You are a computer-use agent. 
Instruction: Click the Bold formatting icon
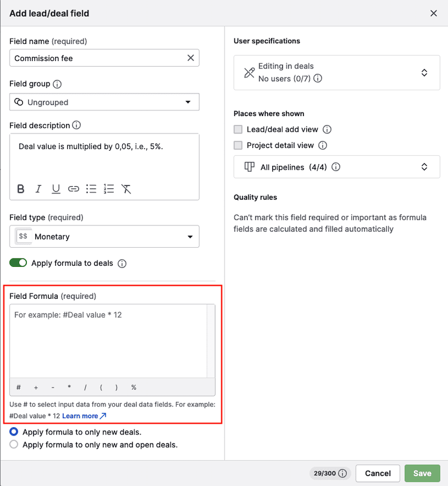(21, 189)
